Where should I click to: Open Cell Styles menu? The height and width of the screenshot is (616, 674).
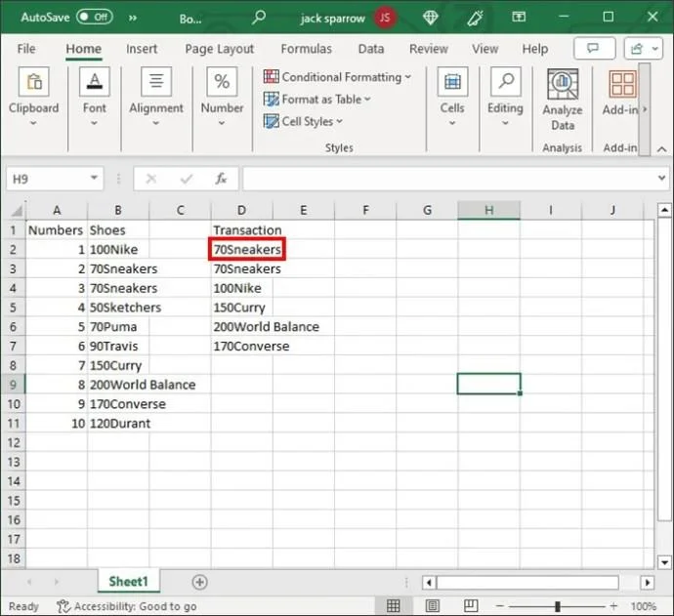tap(303, 122)
